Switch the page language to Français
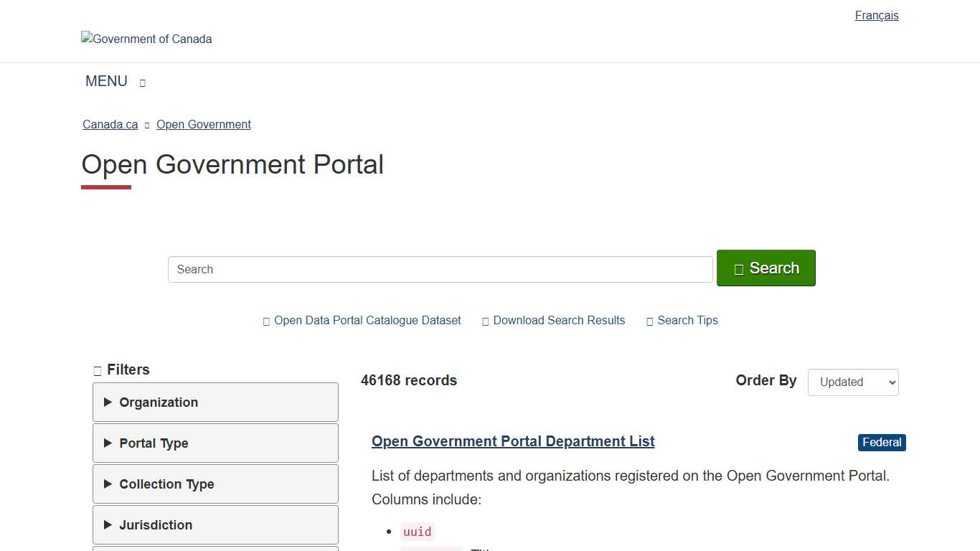 pyautogui.click(x=876, y=15)
